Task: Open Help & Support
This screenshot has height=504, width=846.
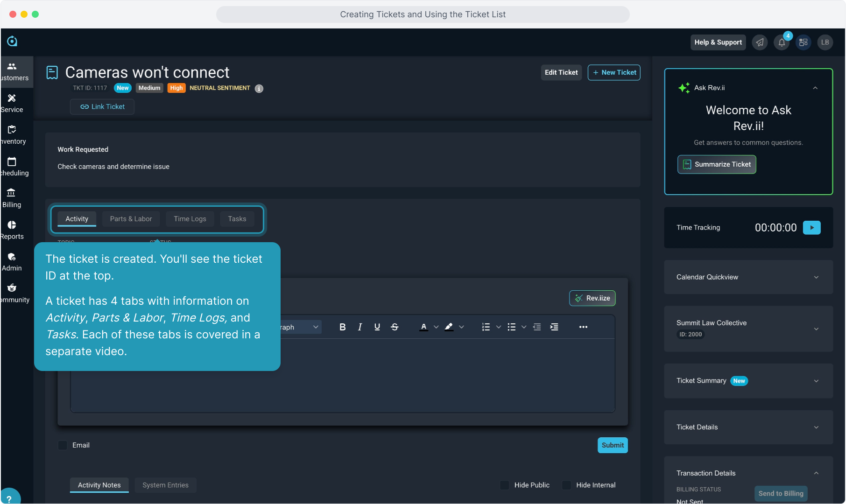Action: (x=718, y=42)
